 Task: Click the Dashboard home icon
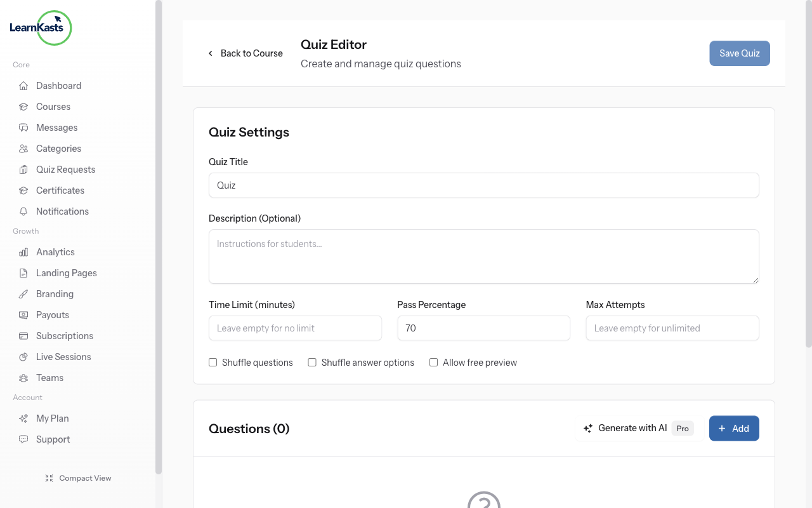tap(23, 85)
